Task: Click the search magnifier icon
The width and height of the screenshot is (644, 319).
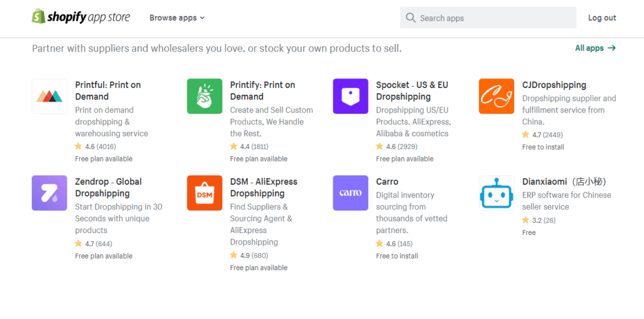Action: (411, 18)
